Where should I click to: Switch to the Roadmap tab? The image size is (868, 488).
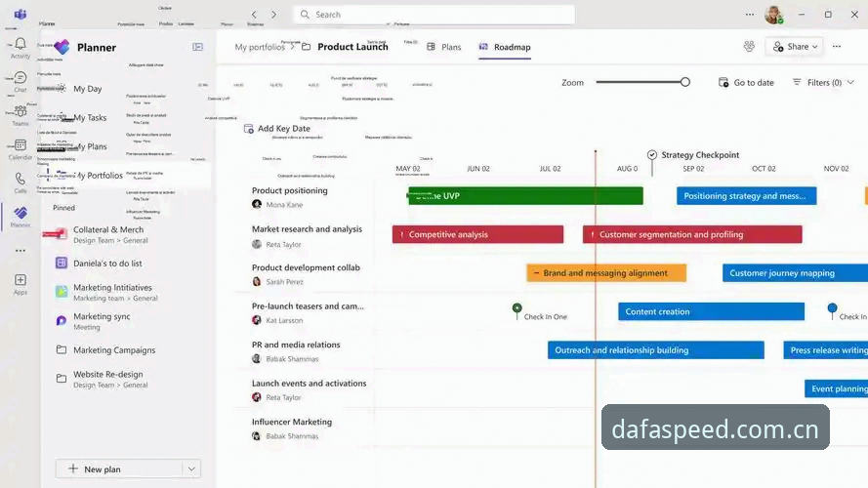[x=505, y=47]
